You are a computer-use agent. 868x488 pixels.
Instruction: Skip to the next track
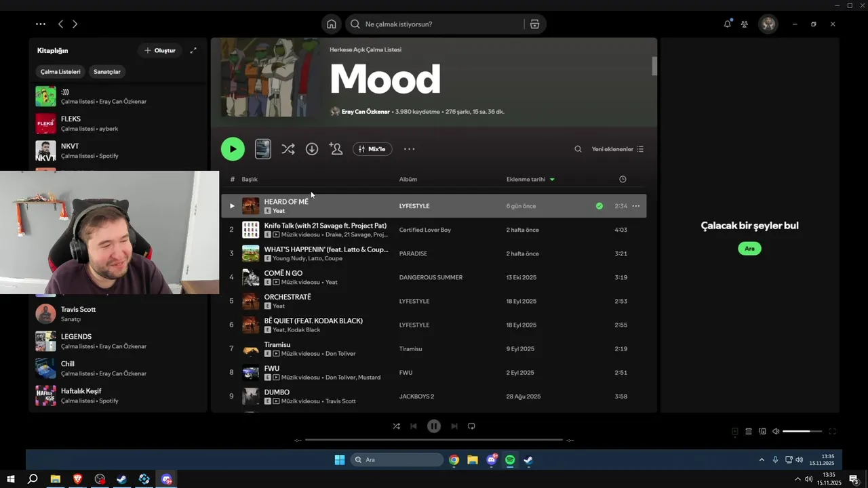[x=454, y=426]
